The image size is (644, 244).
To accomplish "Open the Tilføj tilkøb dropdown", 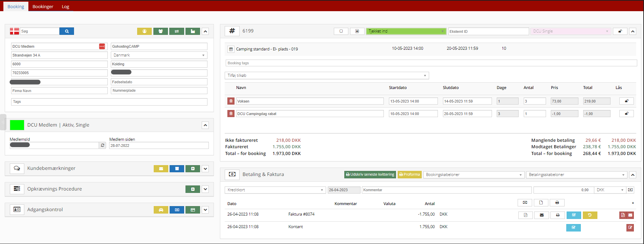I will 326,75.
